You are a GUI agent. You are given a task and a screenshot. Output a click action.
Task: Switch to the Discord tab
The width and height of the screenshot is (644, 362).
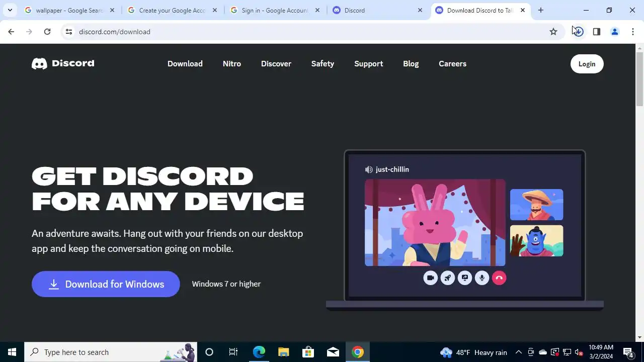point(377,10)
